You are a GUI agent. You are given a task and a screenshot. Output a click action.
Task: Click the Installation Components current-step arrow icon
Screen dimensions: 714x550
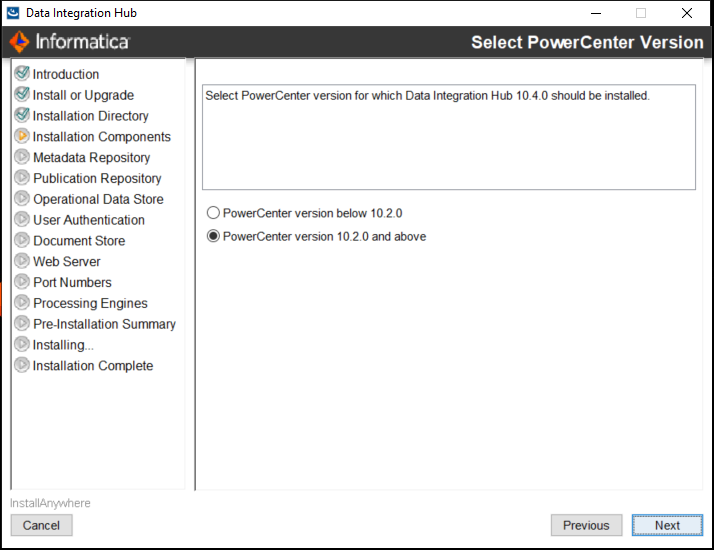coord(22,136)
